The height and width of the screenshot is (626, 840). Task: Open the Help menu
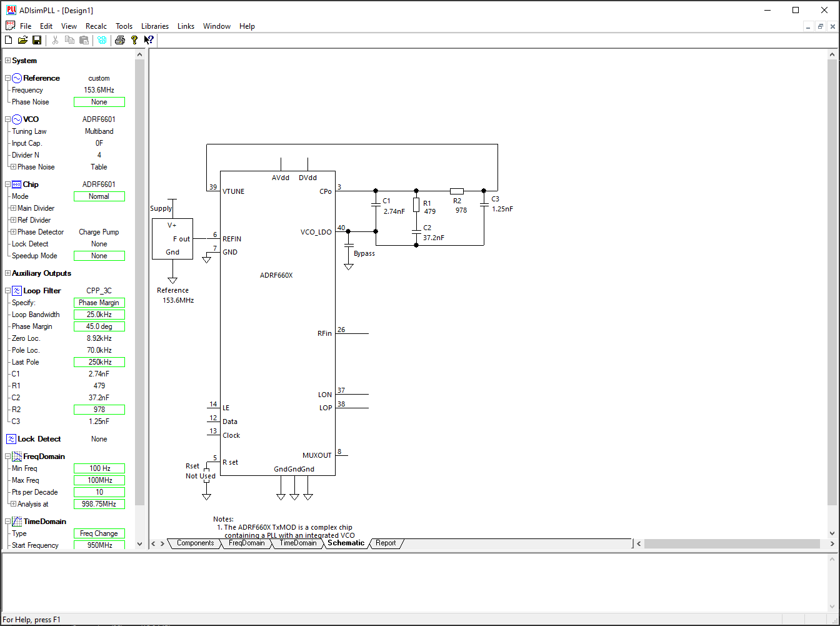pos(247,26)
